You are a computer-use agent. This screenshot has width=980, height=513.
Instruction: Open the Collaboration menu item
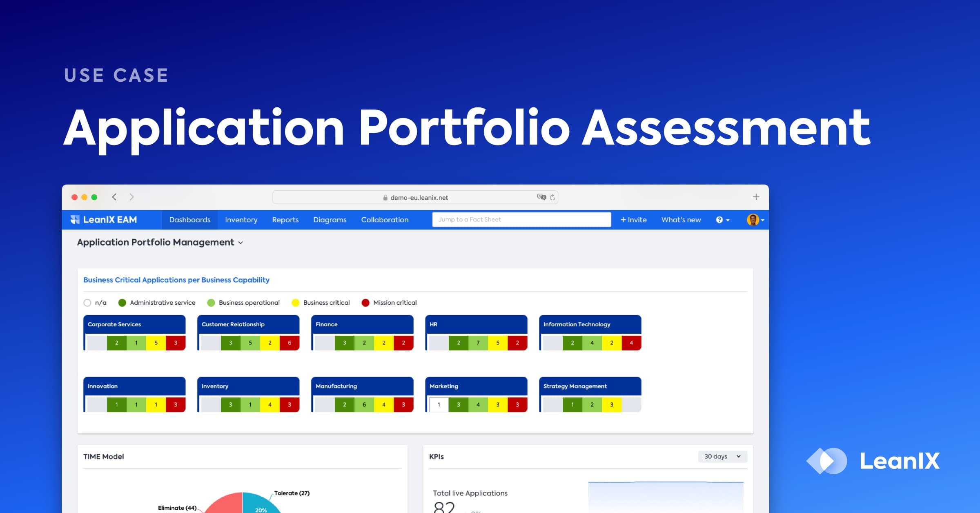coord(384,219)
